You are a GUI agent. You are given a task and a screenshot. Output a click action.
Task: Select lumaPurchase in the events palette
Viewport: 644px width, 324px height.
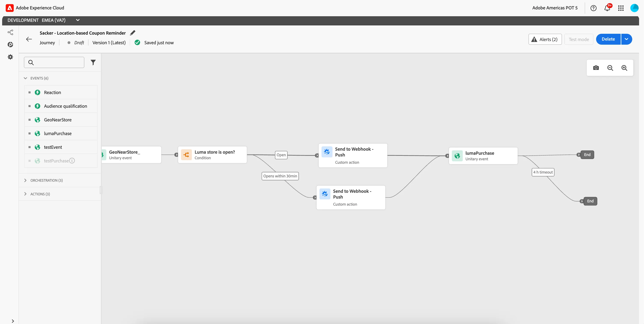(x=61, y=133)
